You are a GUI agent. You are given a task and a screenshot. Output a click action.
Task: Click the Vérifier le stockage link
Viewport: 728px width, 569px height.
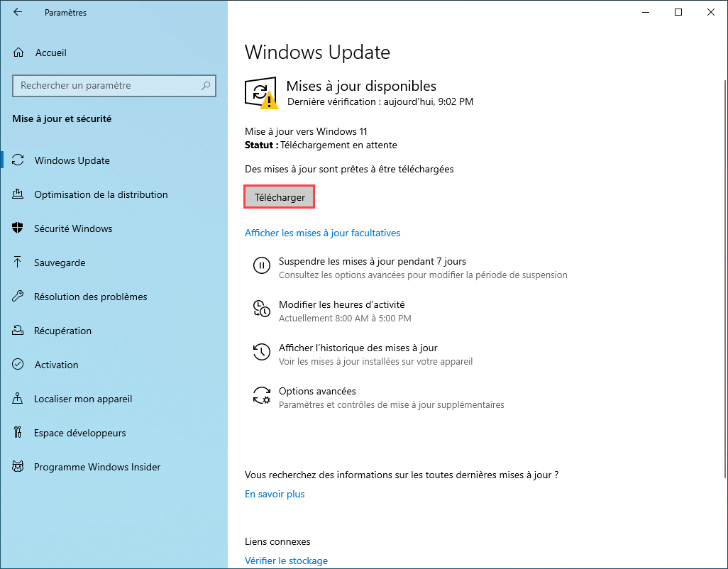(x=286, y=560)
